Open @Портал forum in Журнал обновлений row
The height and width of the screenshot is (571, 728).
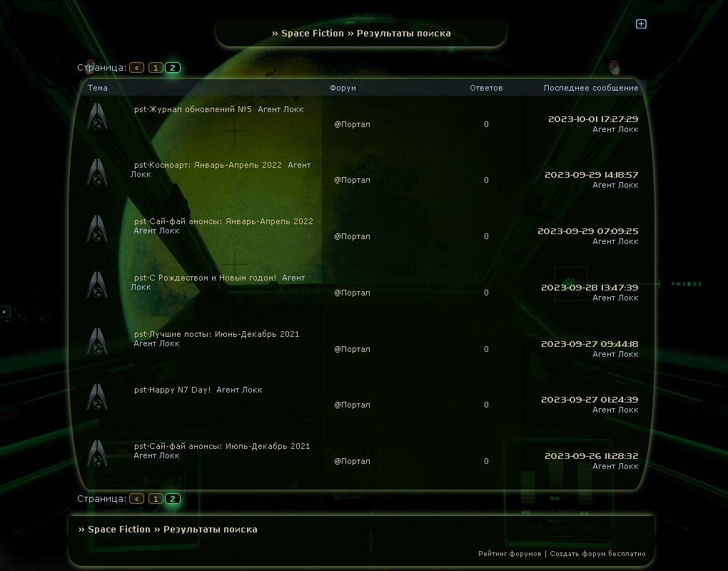352,124
